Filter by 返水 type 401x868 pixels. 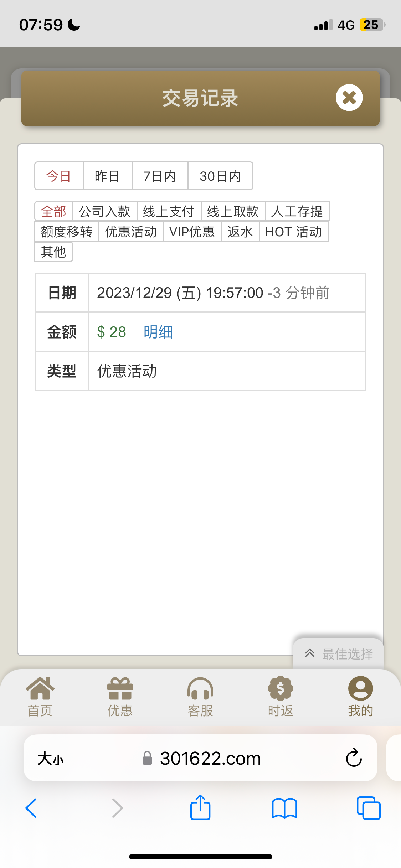(240, 232)
